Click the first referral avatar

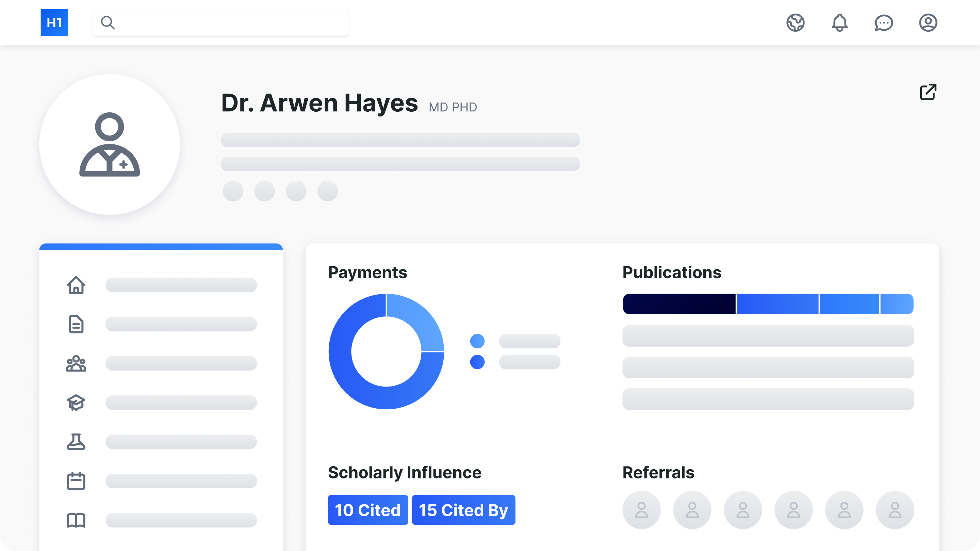click(x=641, y=510)
